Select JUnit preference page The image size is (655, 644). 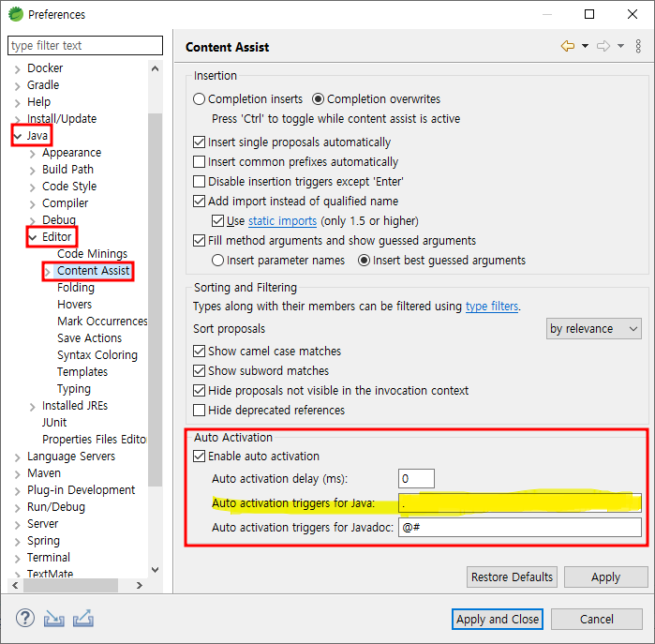click(x=54, y=423)
